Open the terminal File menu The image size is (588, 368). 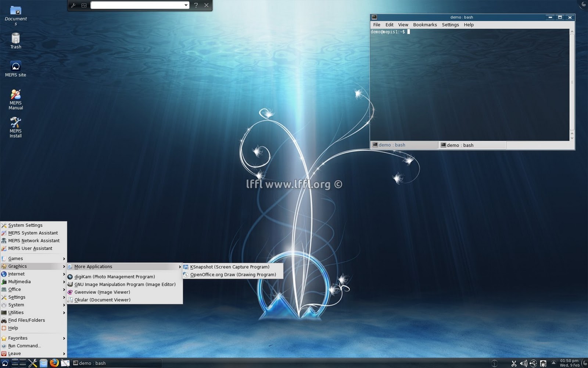377,25
